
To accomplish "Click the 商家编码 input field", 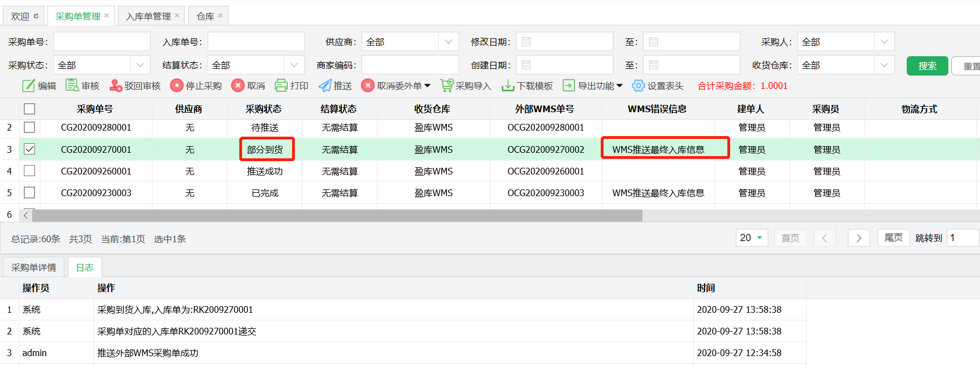I will click(410, 65).
